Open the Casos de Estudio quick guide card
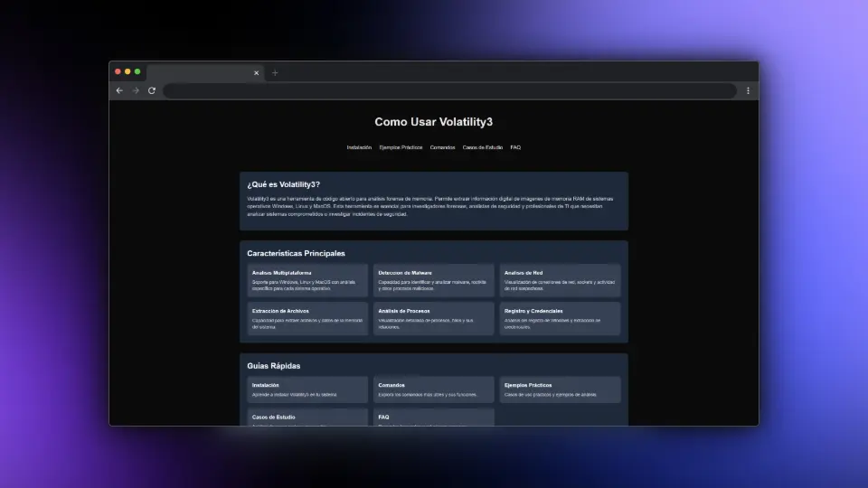 (307, 418)
